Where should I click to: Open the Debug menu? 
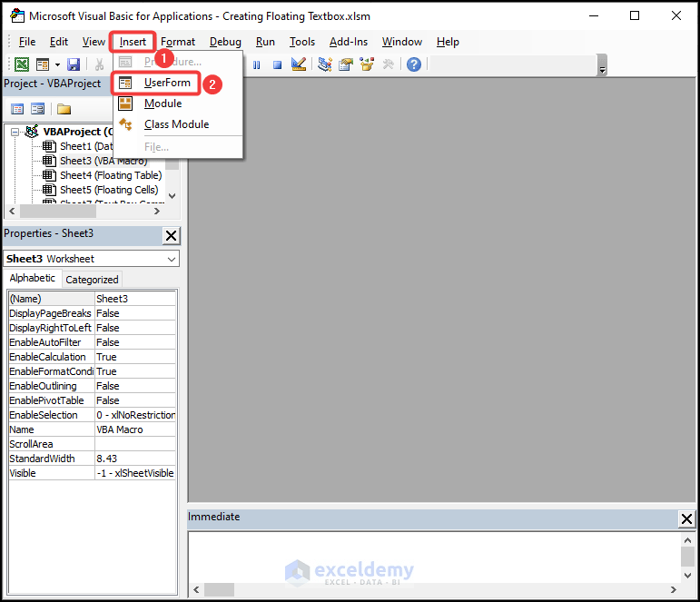[x=225, y=42]
